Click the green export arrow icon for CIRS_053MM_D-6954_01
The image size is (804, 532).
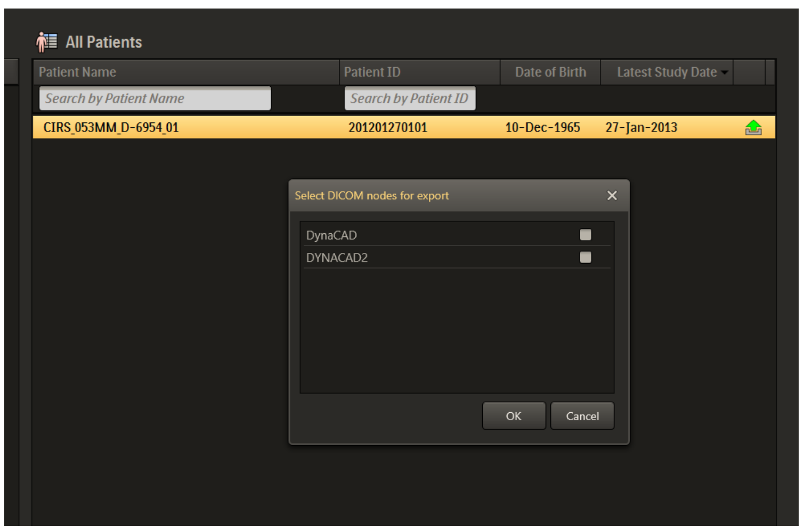pos(753,128)
